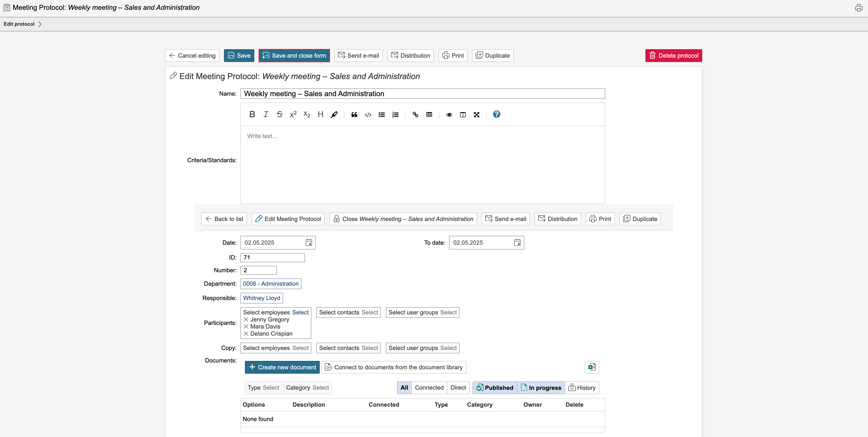Image resolution: width=868 pixels, height=437 pixels.
Task: Open the document Type Select dropdown
Action: click(x=263, y=388)
